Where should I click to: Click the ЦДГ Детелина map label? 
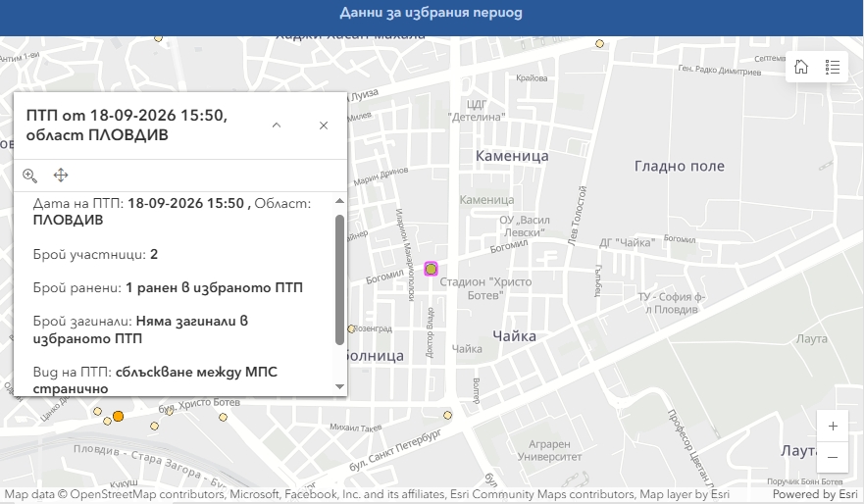[x=477, y=110]
